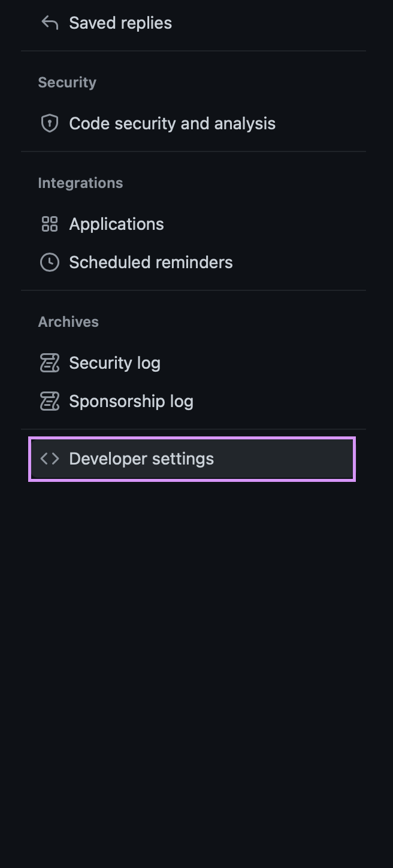Click the scroll icon beside Sponsorship log
The height and width of the screenshot is (868, 393).
50,401
